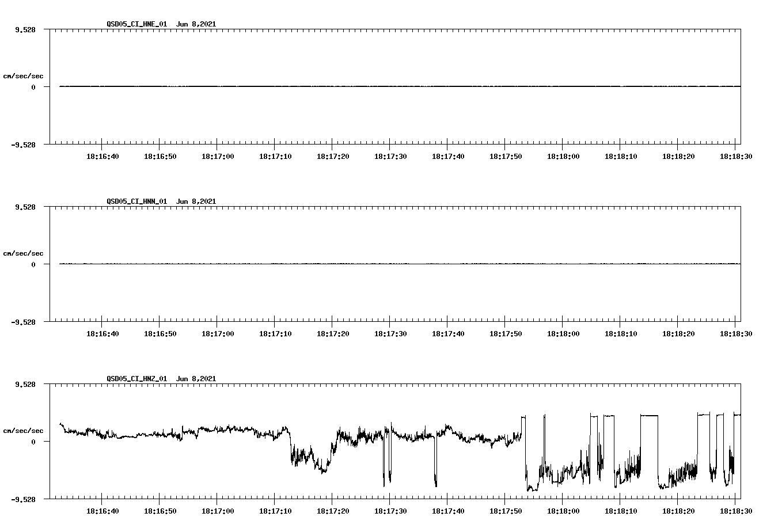Click time label 18:18:10 under HNE plot
Image resolution: width=782 pixels, height=532 pixels.
pyautogui.click(x=621, y=157)
